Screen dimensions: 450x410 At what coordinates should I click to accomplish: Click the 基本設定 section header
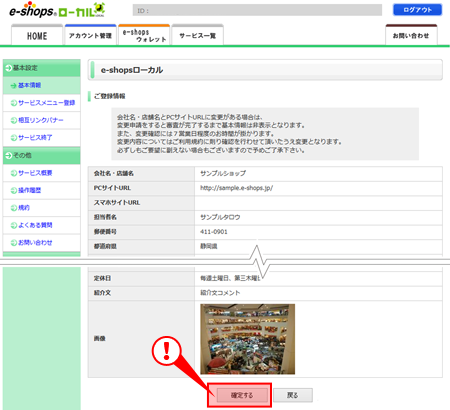[x=42, y=68]
